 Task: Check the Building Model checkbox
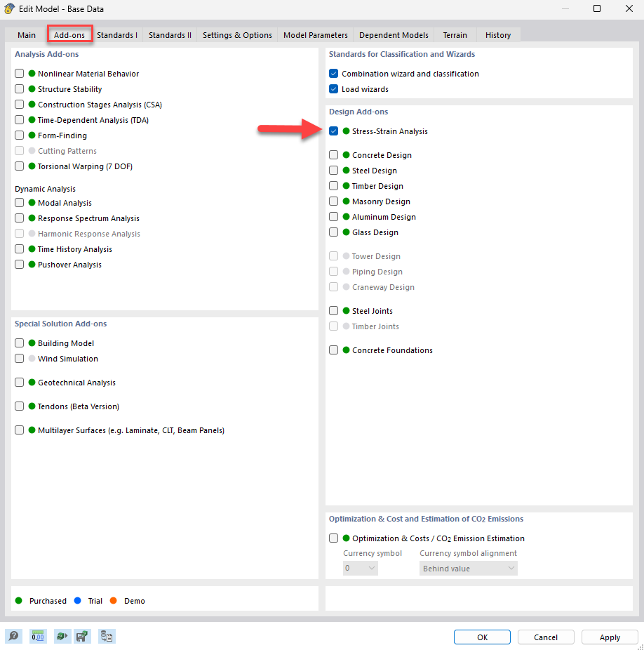(x=20, y=343)
